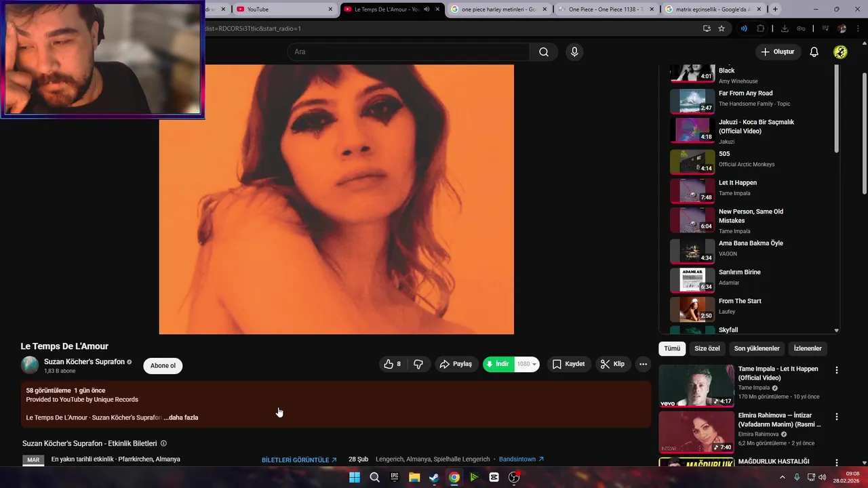868x488 pixels.
Task: Open options for Tame Impala recommended video
Action: (836, 370)
